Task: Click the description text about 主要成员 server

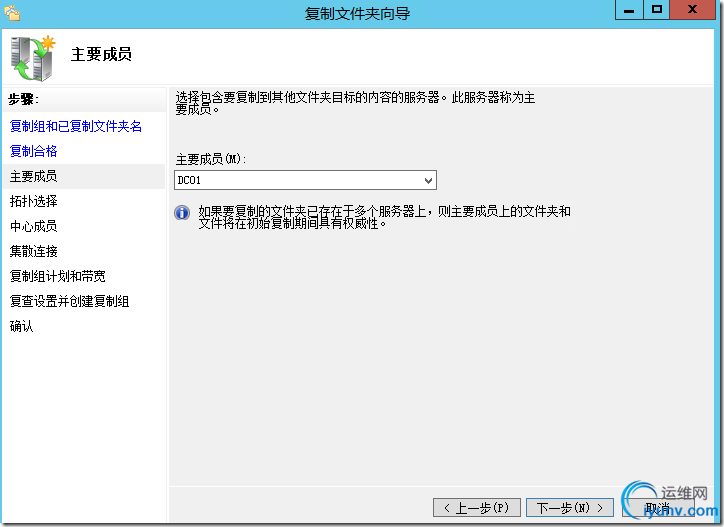Action: [355, 103]
